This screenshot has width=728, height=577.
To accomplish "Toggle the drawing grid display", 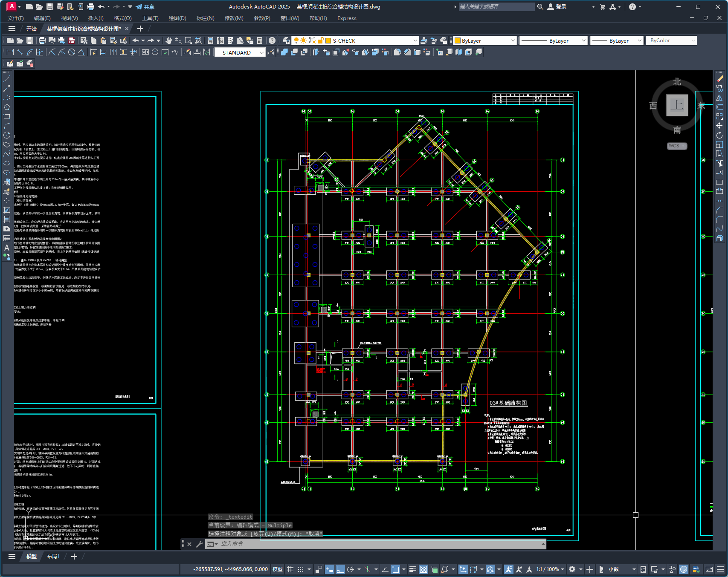I will pos(290,569).
